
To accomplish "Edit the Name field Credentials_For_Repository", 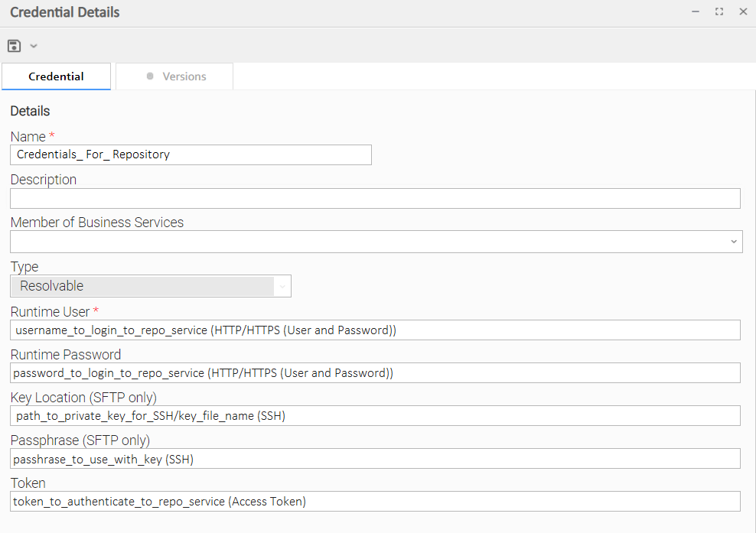I will tap(191, 154).
